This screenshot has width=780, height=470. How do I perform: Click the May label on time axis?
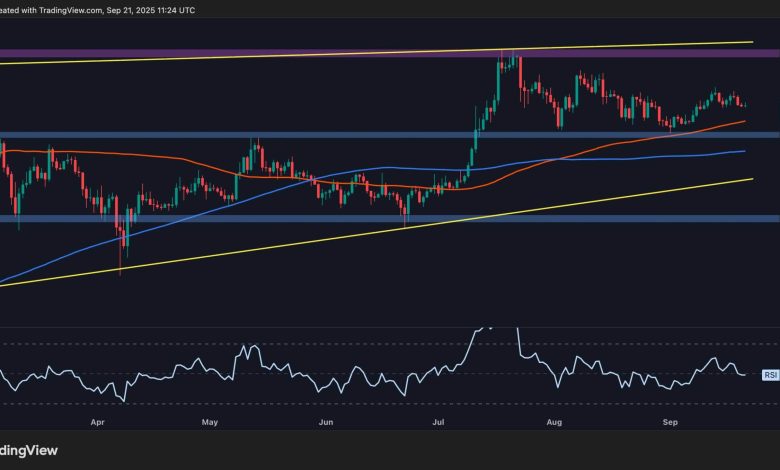210,422
